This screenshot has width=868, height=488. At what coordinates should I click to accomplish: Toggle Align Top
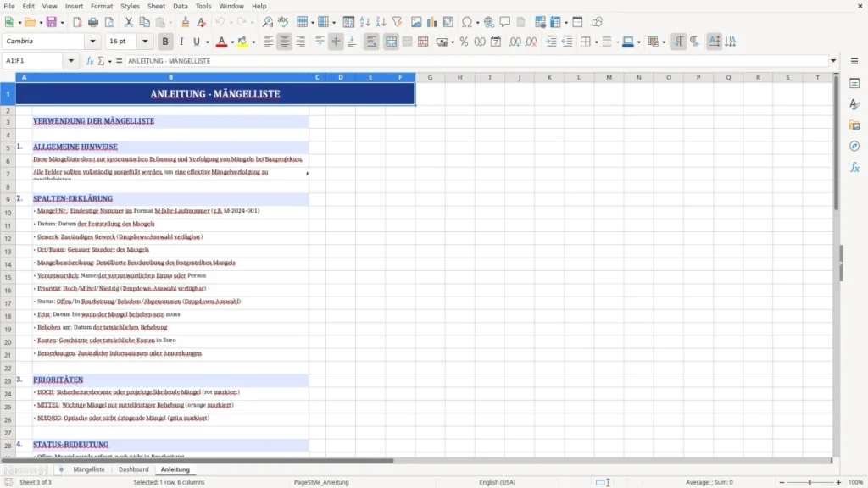coord(320,42)
